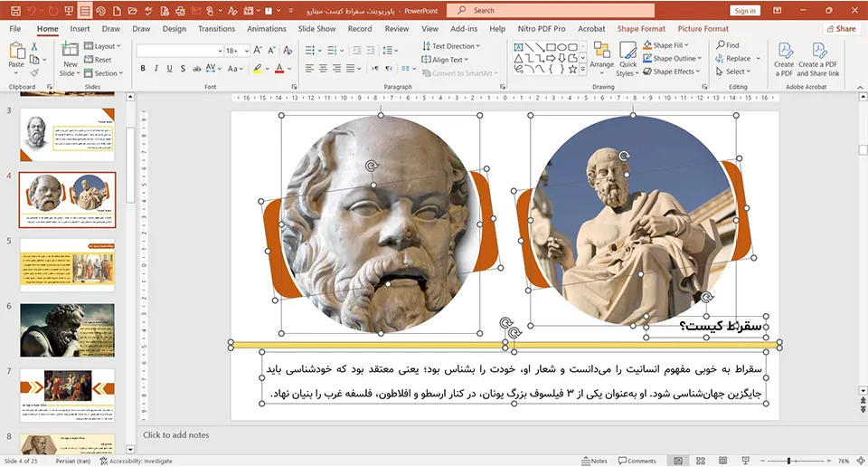Toggle text Shadow formatting
The image size is (868, 467).
tap(183, 68)
